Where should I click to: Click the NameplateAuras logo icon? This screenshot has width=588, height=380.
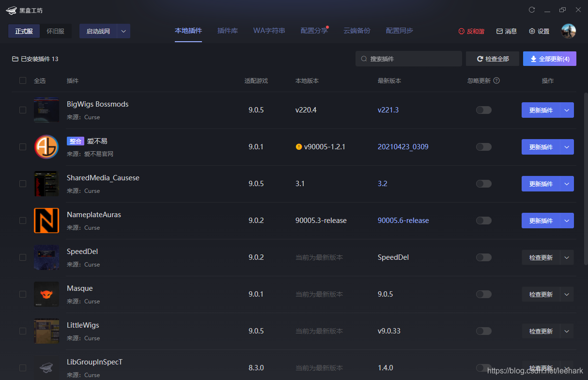click(46, 221)
